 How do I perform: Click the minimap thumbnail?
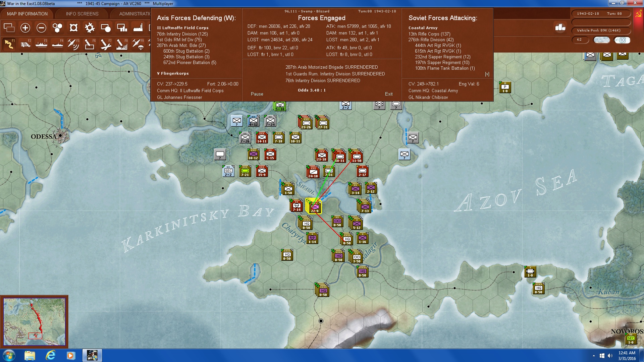[34, 322]
